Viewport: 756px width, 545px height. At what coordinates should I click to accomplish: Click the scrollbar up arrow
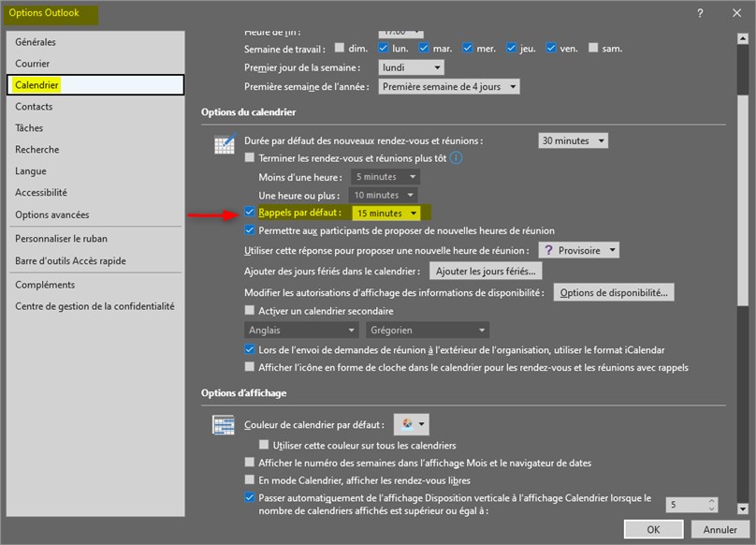click(743, 38)
